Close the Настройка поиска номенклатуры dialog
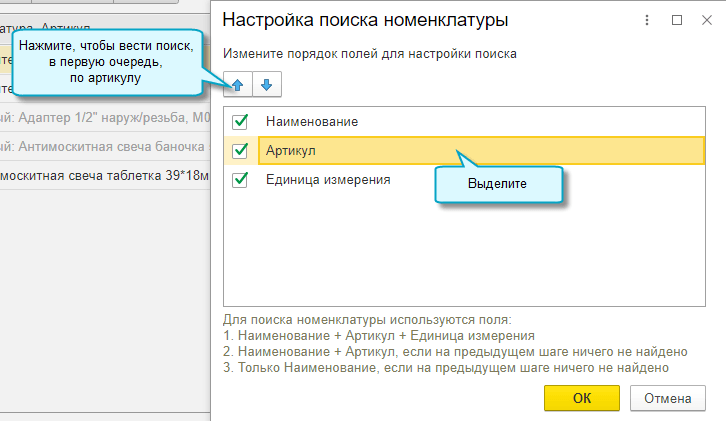Viewport: 726px width, 421px height. pyautogui.click(x=705, y=20)
